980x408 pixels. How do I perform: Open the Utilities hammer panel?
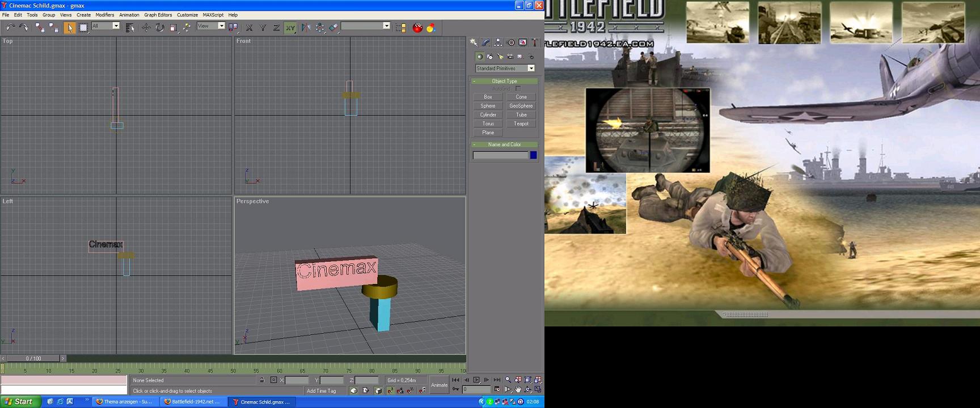(x=534, y=42)
